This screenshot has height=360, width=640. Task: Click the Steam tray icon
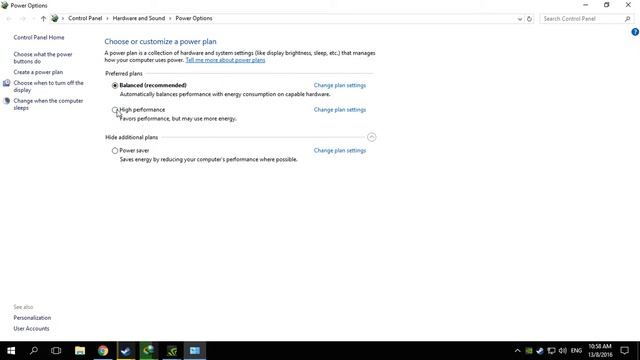pyautogui.click(x=540, y=351)
